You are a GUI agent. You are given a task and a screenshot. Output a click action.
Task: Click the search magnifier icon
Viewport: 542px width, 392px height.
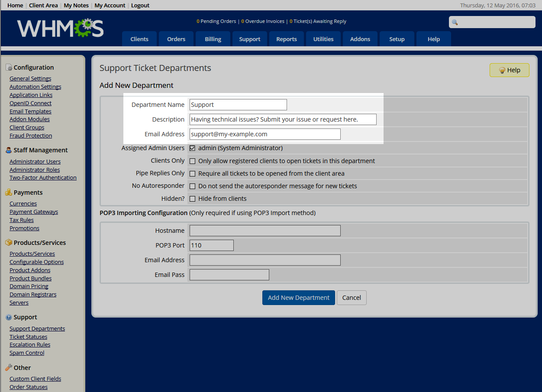click(x=455, y=22)
